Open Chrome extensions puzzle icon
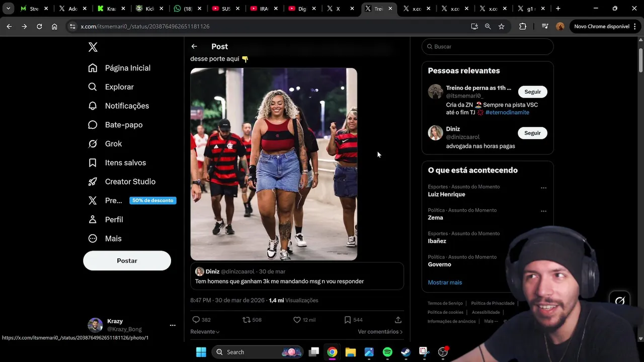The image size is (644, 362). pos(523,26)
